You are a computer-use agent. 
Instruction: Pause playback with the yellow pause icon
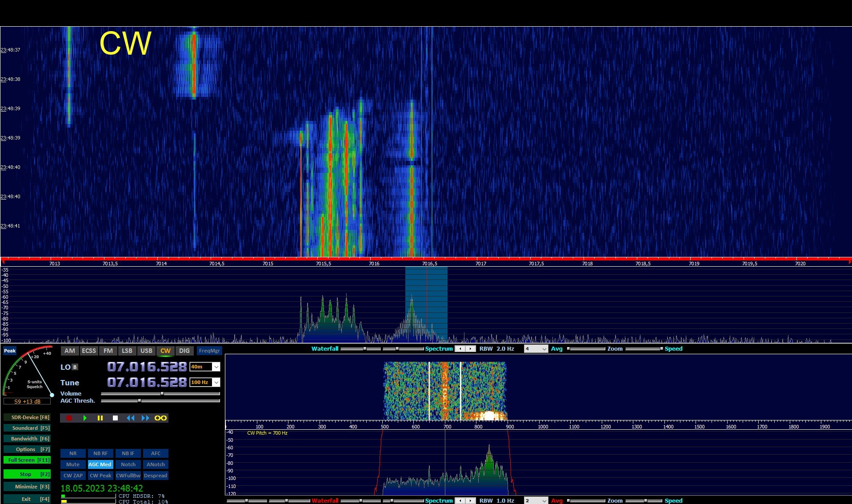coord(100,418)
